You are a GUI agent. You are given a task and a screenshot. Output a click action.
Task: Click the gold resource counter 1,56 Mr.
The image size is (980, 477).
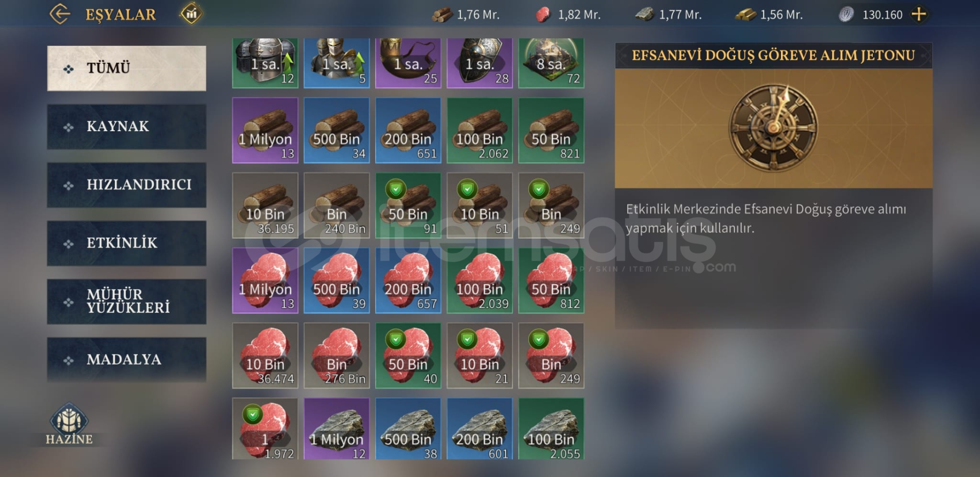pos(769,14)
